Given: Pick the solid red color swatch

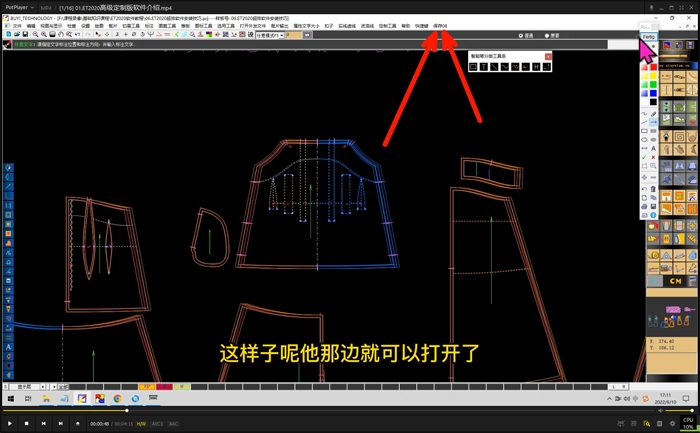Looking at the screenshot, I should (653, 67).
